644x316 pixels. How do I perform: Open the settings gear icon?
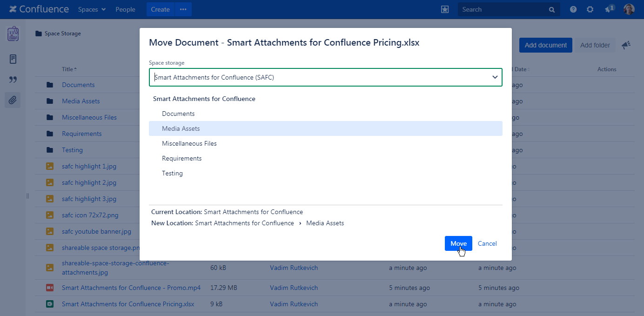click(x=590, y=9)
